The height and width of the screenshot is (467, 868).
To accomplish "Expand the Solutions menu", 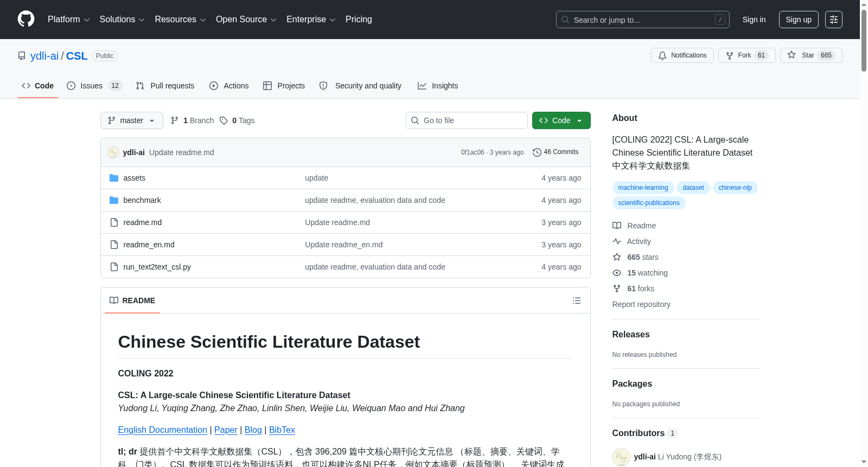I will [122, 20].
